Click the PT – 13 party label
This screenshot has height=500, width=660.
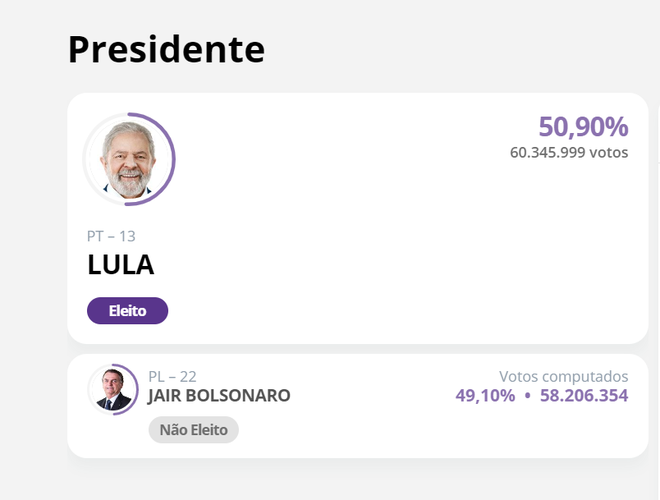coord(111,236)
